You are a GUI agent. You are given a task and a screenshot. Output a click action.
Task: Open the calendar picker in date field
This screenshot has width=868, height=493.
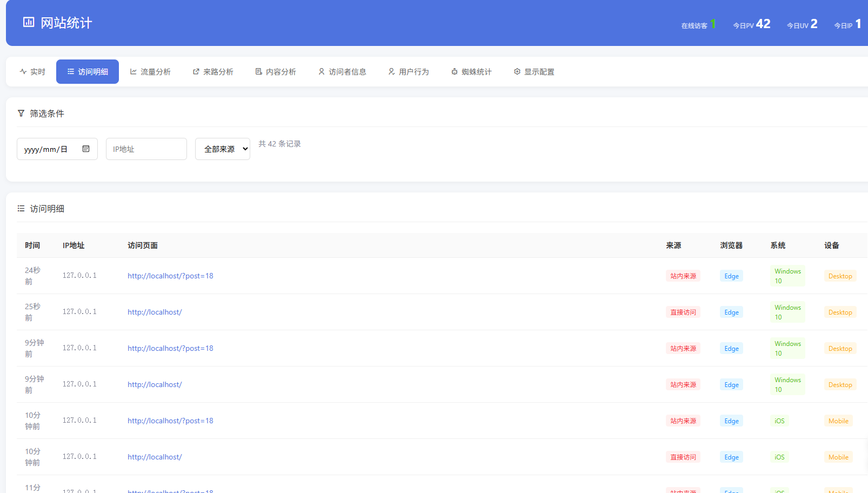point(86,149)
